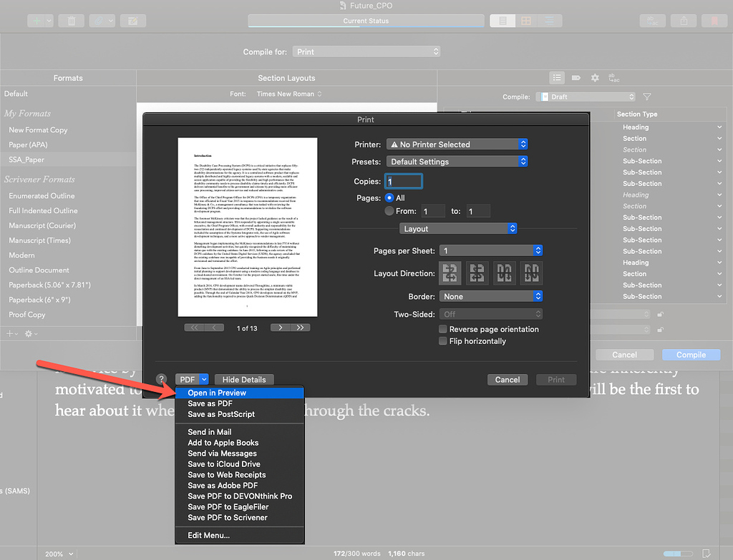The width and height of the screenshot is (733, 560).
Task: Click the trash icon in the top toolbar
Action: tap(71, 21)
